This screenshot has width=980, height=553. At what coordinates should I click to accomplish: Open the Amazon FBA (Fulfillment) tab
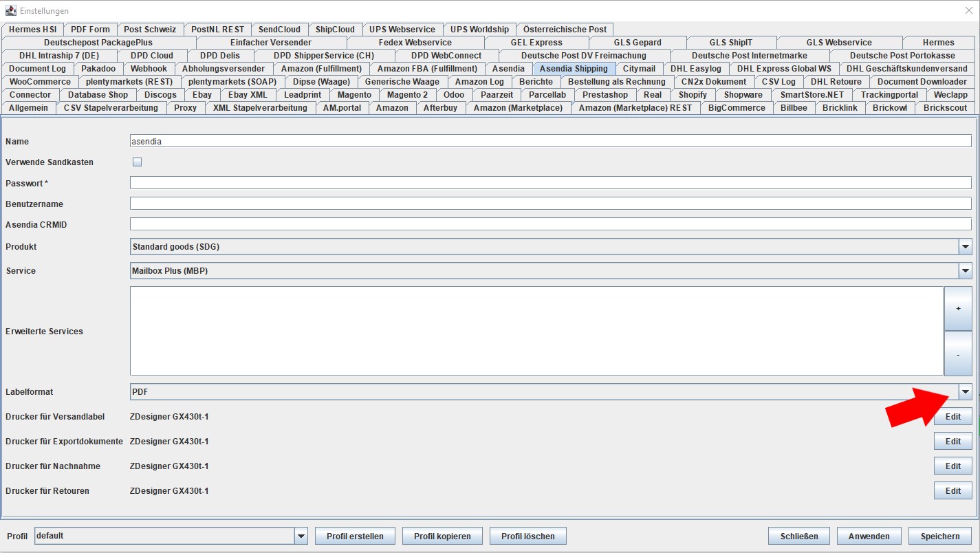[427, 69]
